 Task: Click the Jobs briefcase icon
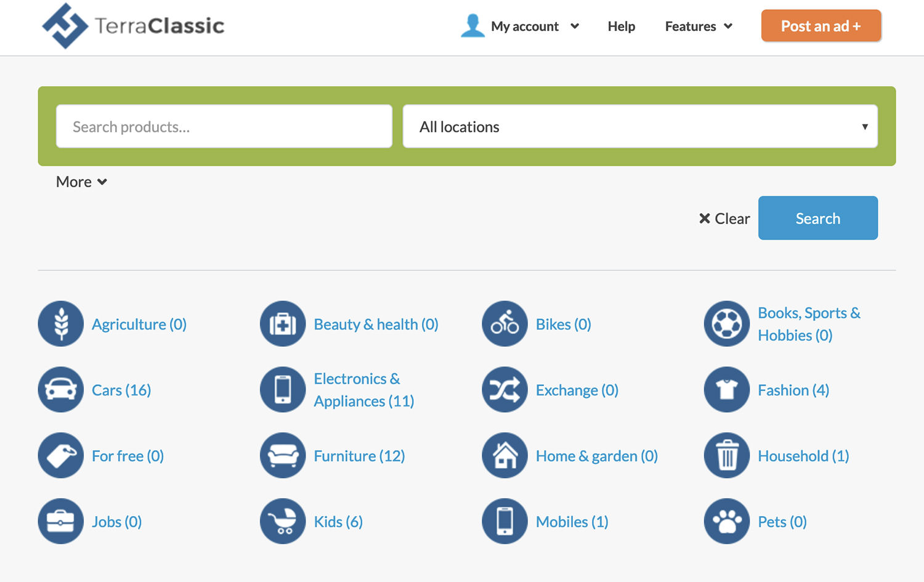pyautogui.click(x=60, y=522)
